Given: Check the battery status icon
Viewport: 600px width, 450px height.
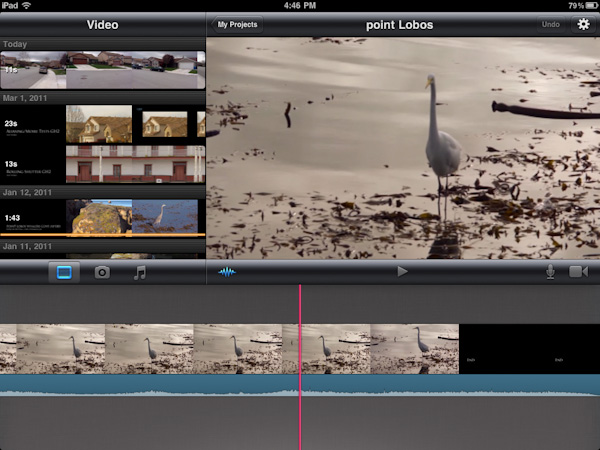Looking at the screenshot, I should click(x=592, y=5).
